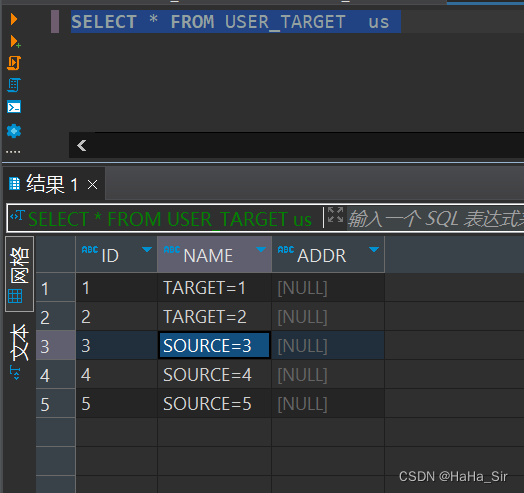Run the SQL statement with the orange arrow
This screenshot has height=493, width=524.
coord(14,19)
